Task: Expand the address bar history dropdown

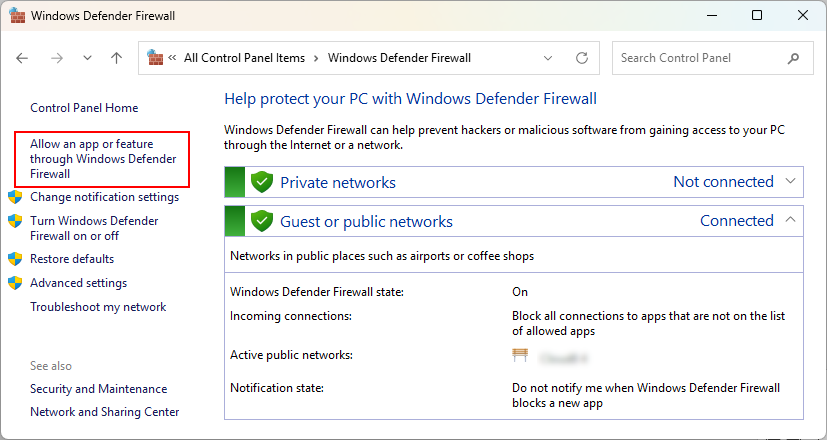Action: (x=548, y=58)
